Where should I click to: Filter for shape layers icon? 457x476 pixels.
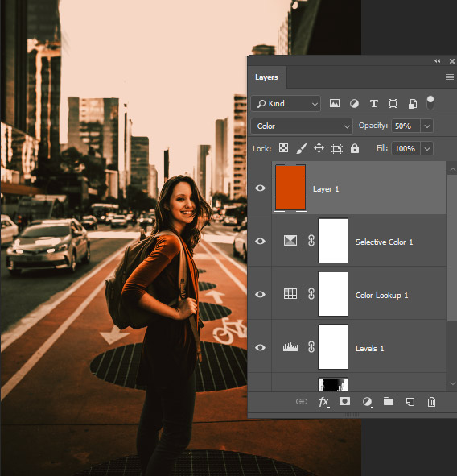click(x=393, y=104)
